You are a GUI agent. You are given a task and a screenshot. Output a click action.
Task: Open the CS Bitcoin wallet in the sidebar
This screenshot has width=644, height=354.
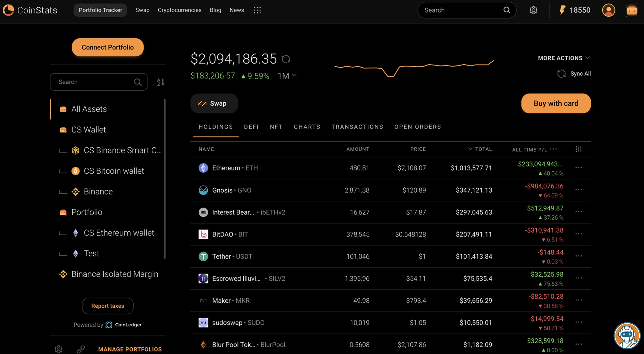pyautogui.click(x=114, y=171)
